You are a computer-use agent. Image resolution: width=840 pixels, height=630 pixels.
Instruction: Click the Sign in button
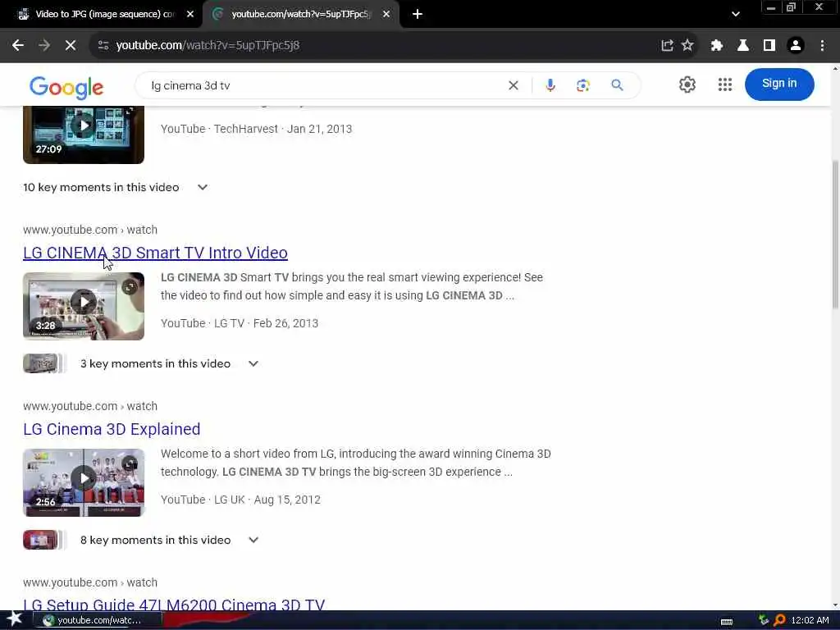779,84
